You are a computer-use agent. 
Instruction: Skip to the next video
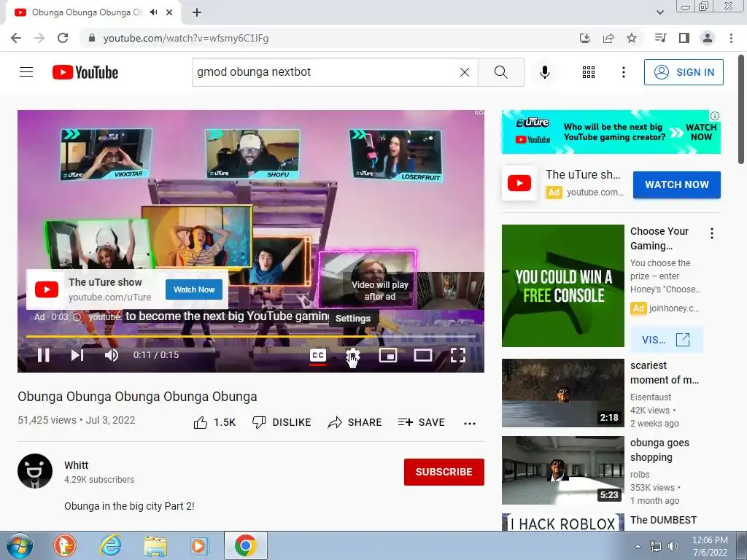(77, 355)
